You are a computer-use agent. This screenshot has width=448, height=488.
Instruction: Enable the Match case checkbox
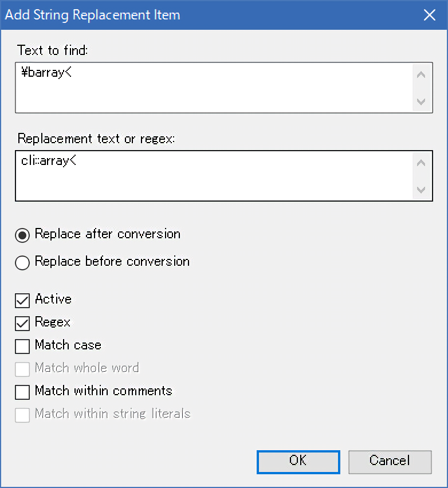coord(22,346)
